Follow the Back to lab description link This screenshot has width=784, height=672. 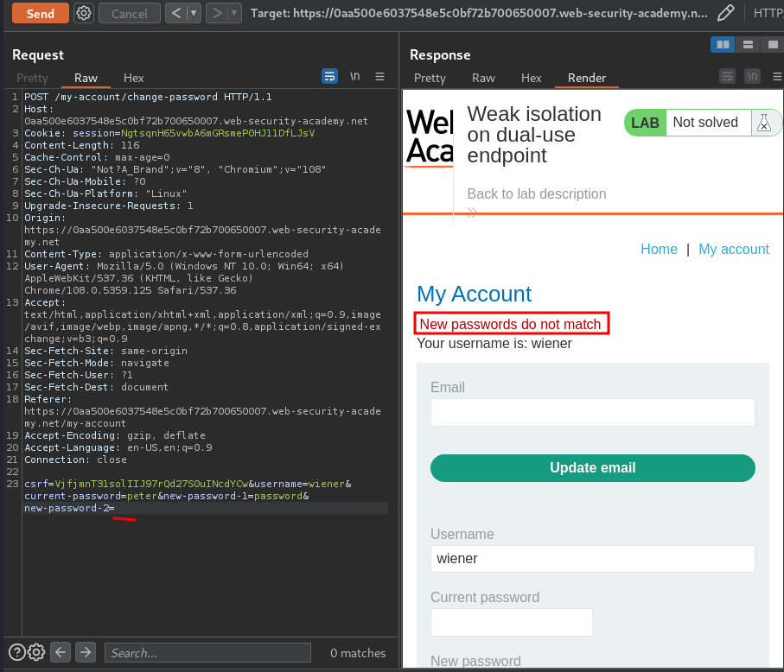pyautogui.click(x=537, y=193)
